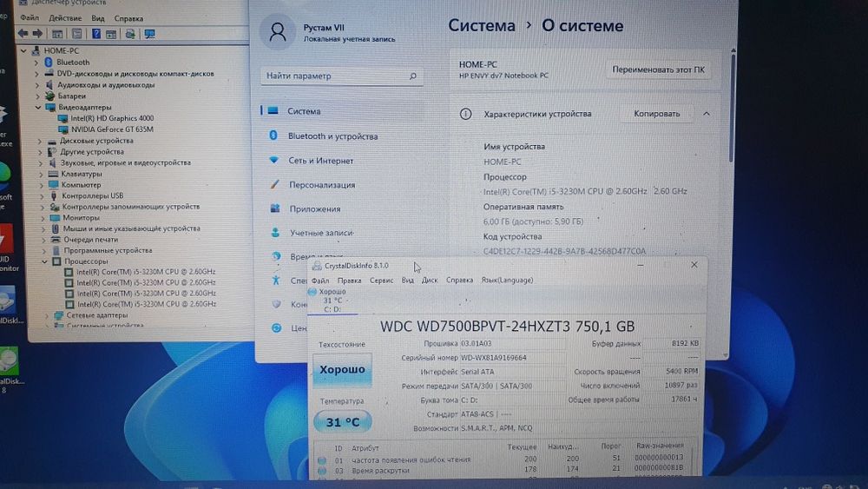This screenshot has width=868, height=489.
Task: Click the Forward arrow in Device Manager toolbar
Action: (x=37, y=34)
